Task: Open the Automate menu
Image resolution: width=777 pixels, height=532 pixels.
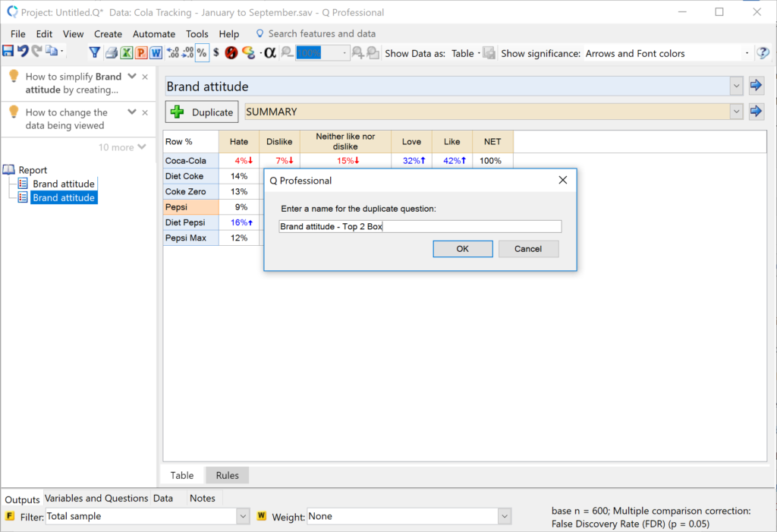Action: (x=153, y=33)
